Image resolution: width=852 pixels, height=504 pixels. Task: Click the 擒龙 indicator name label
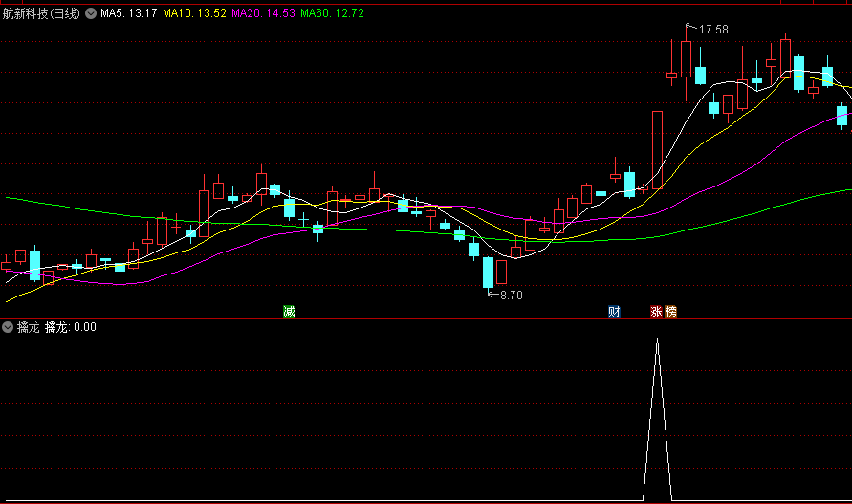pyautogui.click(x=29, y=327)
